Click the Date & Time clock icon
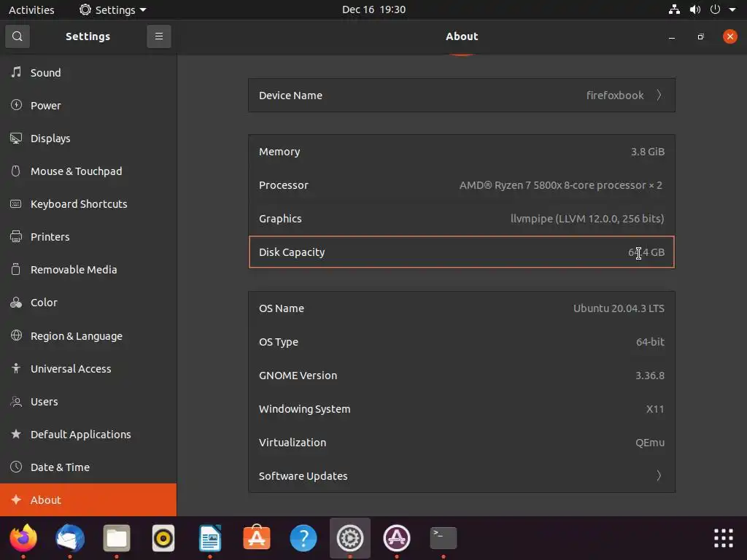This screenshot has height=560, width=747. 16,467
